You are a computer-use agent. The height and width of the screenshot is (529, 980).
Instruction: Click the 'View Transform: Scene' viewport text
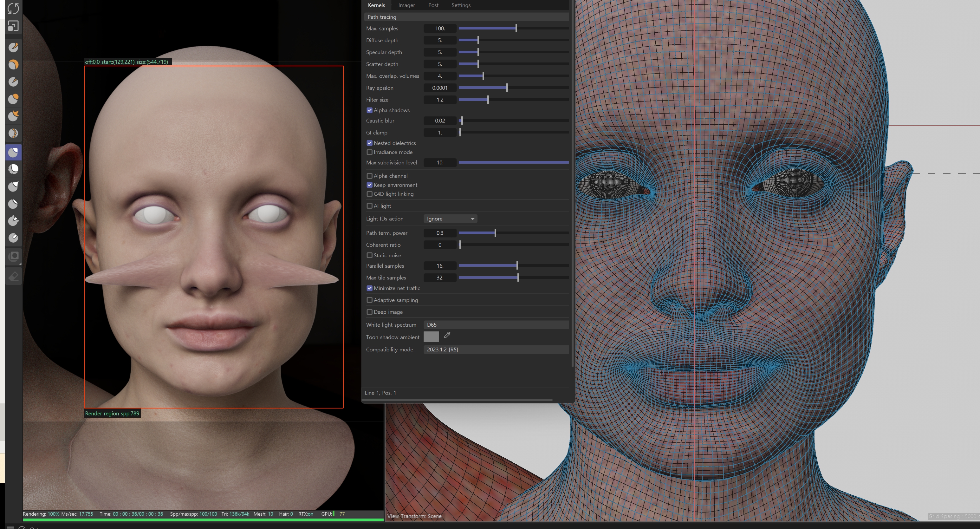[x=414, y=516]
